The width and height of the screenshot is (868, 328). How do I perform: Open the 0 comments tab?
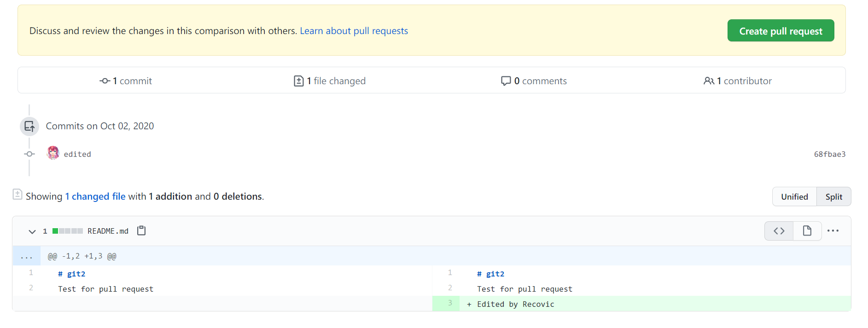coord(534,81)
